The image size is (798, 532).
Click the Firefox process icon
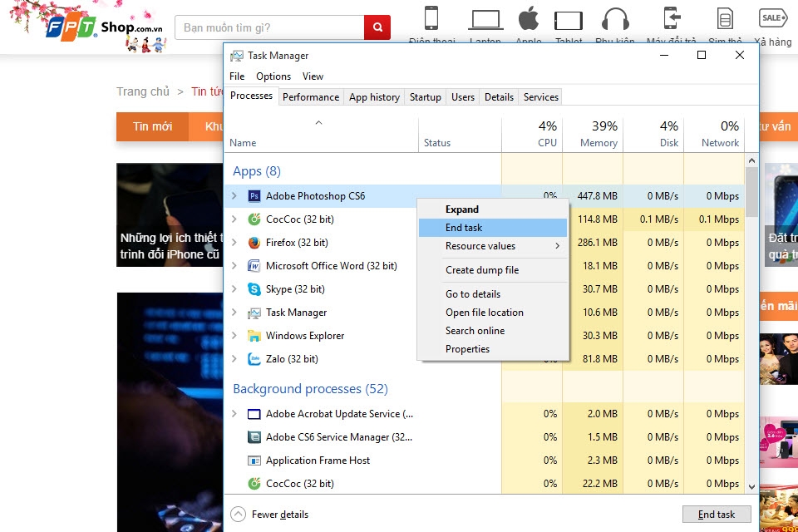point(254,243)
